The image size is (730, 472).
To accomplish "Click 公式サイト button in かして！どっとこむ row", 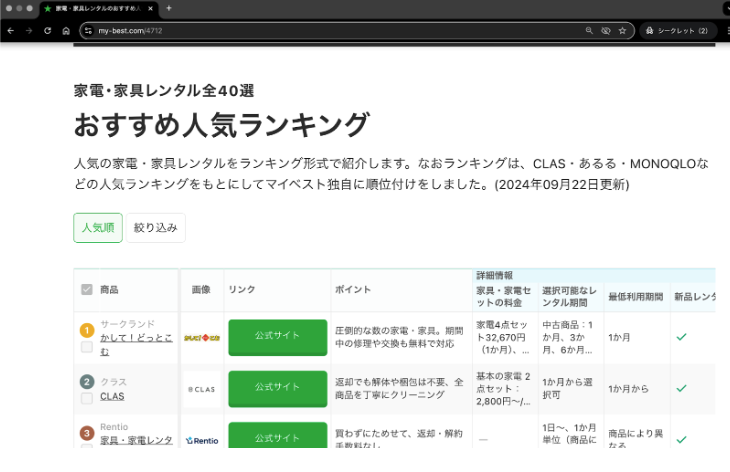I will pos(277,337).
